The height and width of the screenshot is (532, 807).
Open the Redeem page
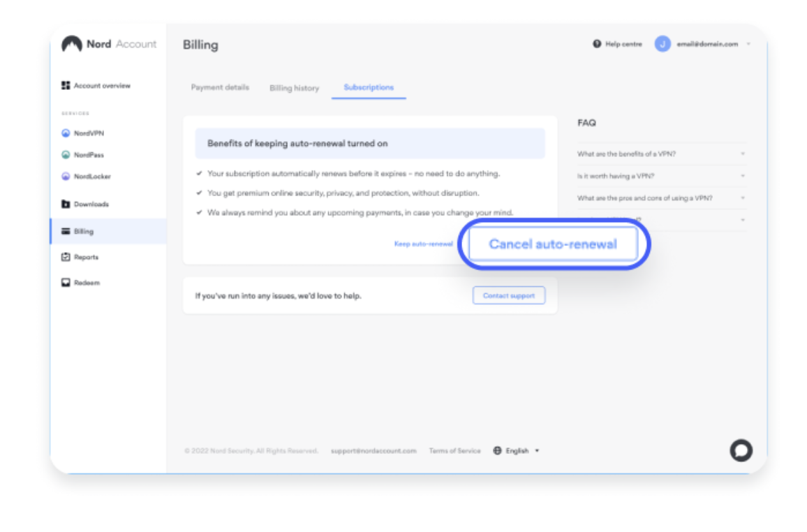coord(86,283)
